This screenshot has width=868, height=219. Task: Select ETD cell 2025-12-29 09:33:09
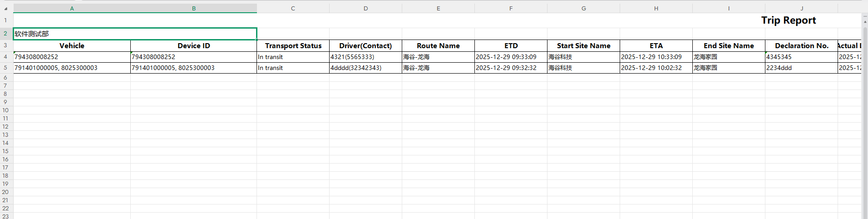coord(511,57)
